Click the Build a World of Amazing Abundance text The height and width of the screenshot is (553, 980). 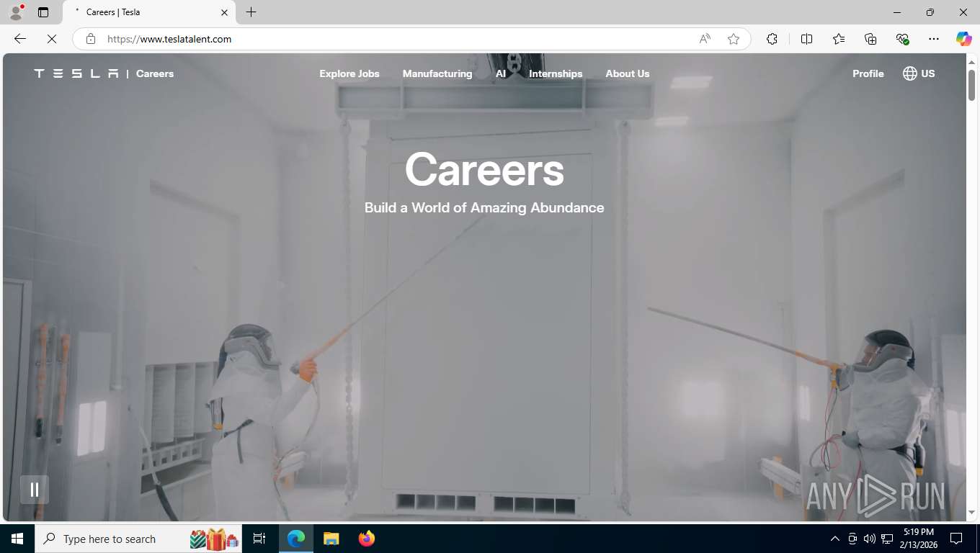coord(484,207)
